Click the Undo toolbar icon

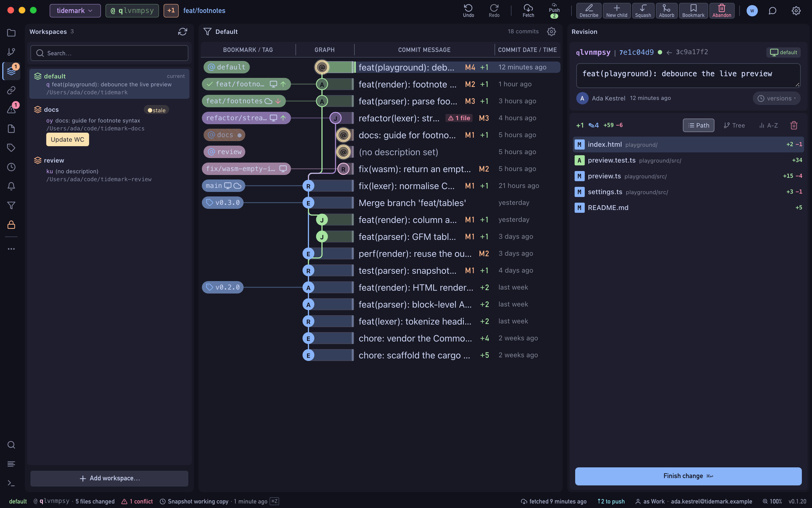point(468,10)
